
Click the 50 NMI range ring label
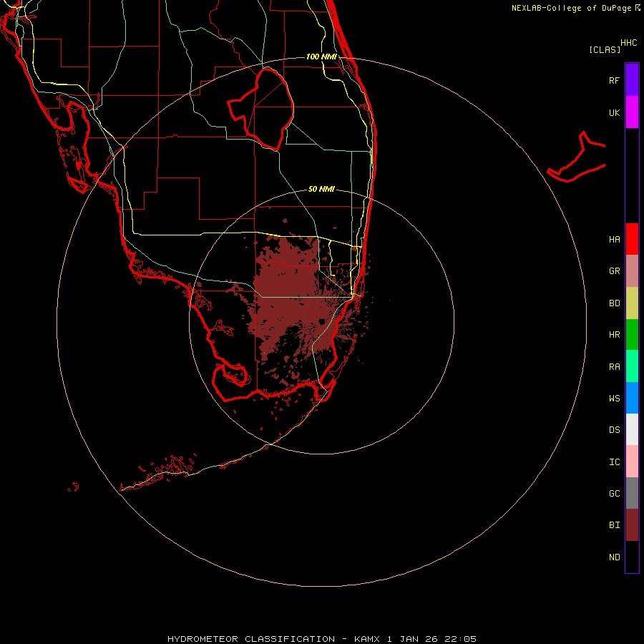point(321,189)
